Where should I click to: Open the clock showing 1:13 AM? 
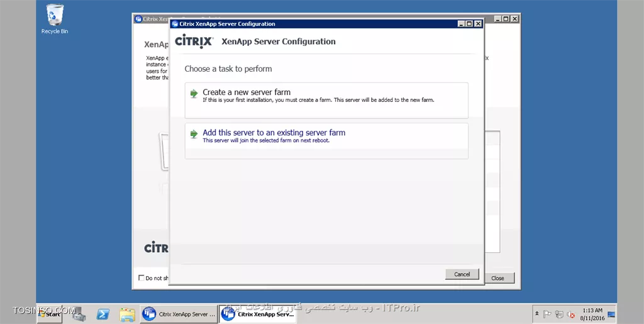click(x=592, y=314)
